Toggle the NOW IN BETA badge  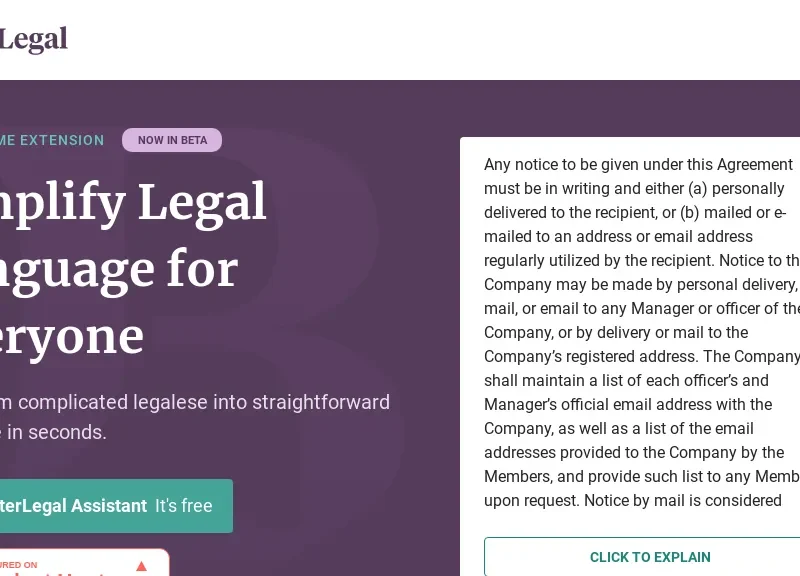click(x=171, y=140)
